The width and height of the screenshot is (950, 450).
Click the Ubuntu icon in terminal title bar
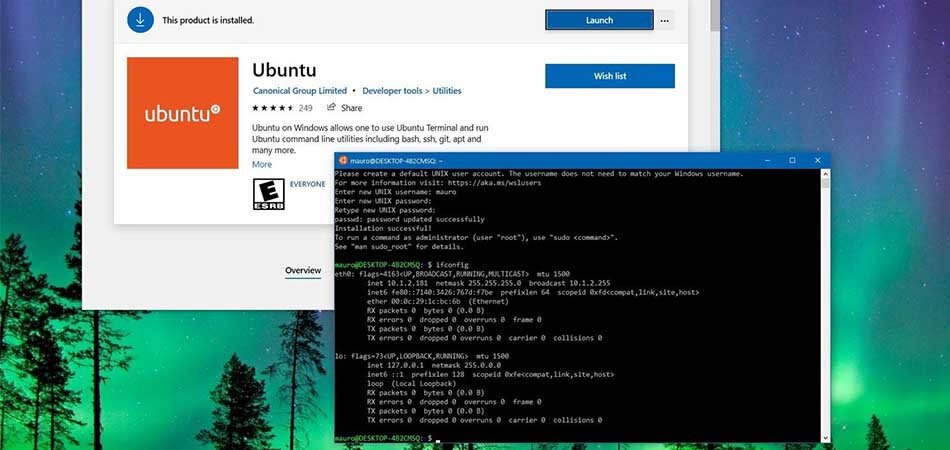pyautogui.click(x=343, y=160)
